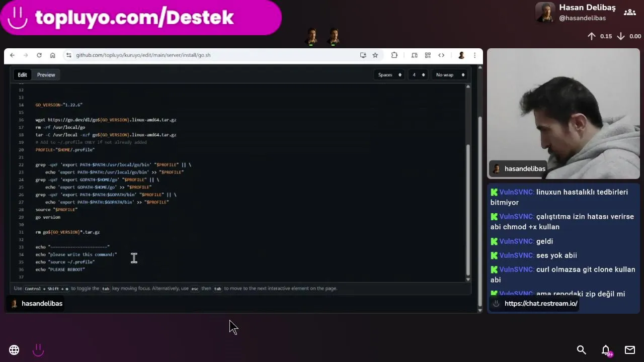Click the smiley icon beside chat.restream.io
Viewport: 644px width, 362px height.
click(496, 304)
